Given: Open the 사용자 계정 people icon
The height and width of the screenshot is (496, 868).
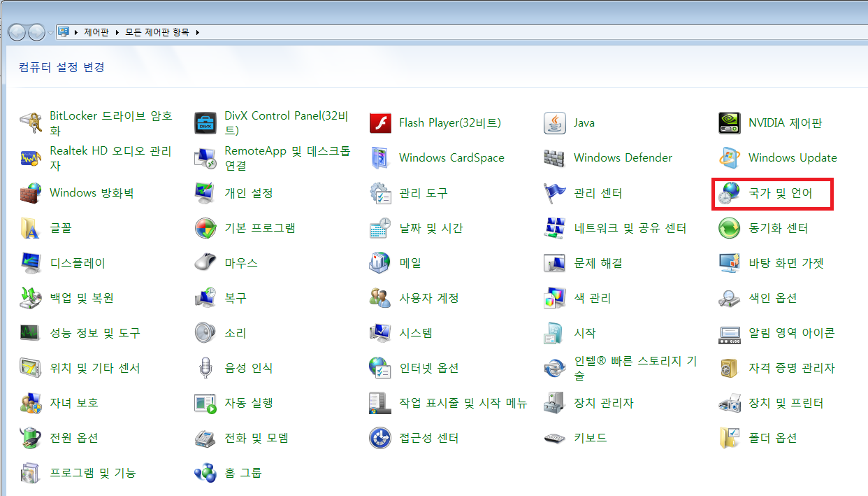Looking at the screenshot, I should pos(380,298).
